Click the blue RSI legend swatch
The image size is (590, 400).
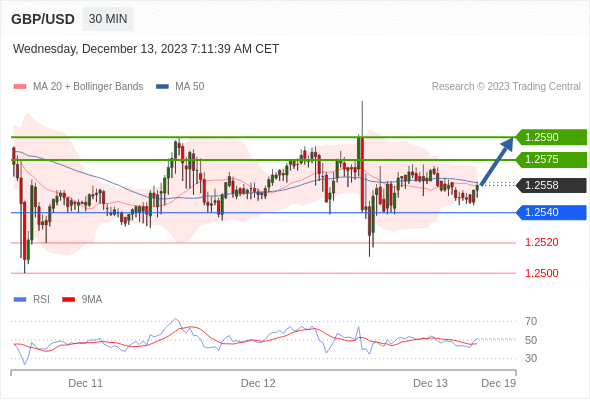[x=20, y=300]
